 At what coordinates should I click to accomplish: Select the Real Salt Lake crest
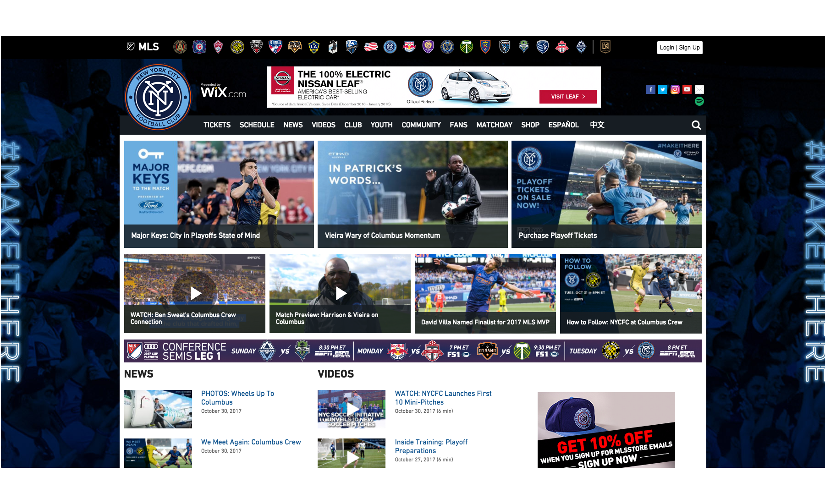pyautogui.click(x=485, y=47)
